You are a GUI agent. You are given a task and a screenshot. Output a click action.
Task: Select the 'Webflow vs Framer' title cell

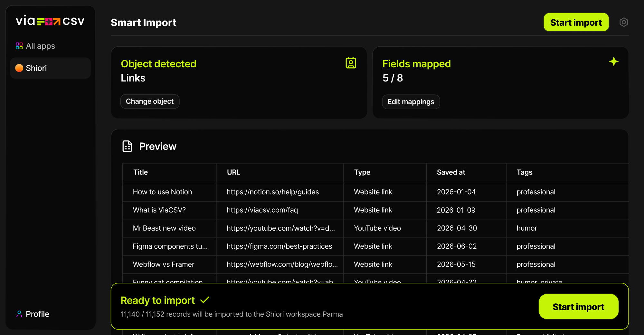point(169,264)
